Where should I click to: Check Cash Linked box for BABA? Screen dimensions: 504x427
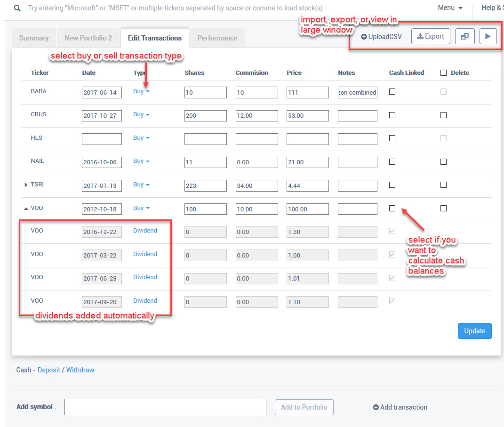(x=392, y=92)
